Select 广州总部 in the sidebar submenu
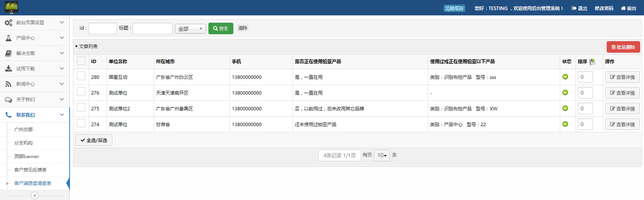Viewport: 644px width, 200px height. coord(23,130)
